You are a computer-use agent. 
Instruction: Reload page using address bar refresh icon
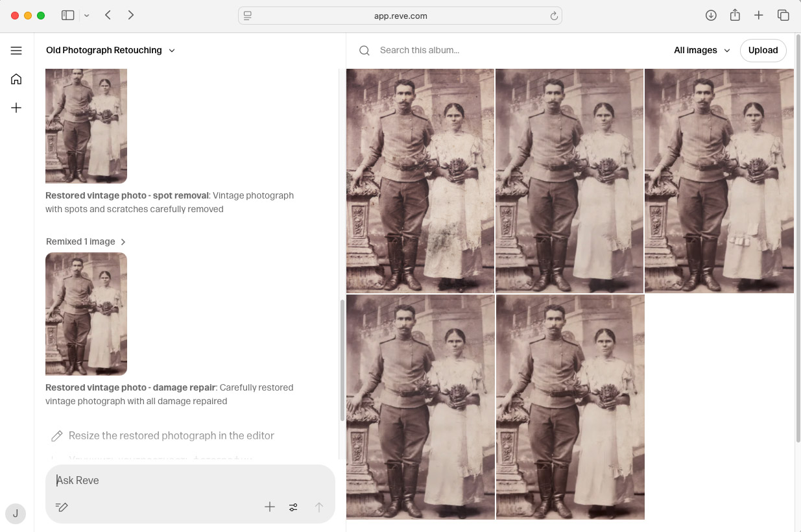pyautogui.click(x=554, y=16)
